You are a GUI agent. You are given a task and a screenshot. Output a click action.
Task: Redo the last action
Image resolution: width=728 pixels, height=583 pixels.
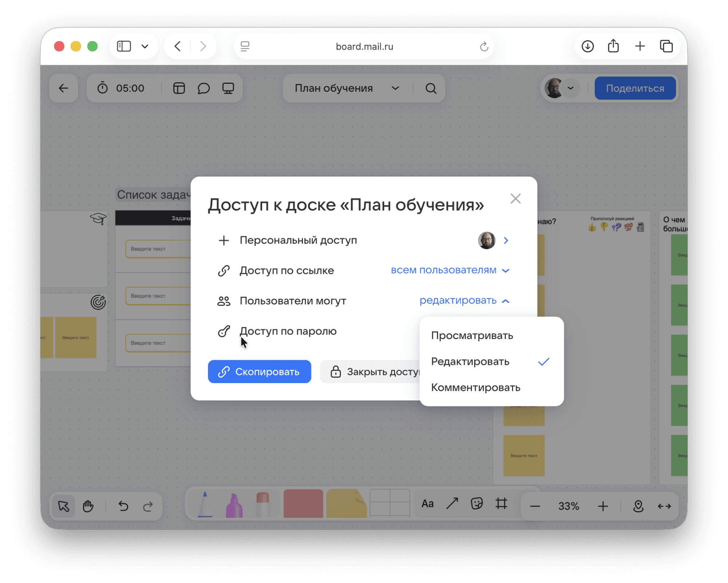tap(148, 506)
